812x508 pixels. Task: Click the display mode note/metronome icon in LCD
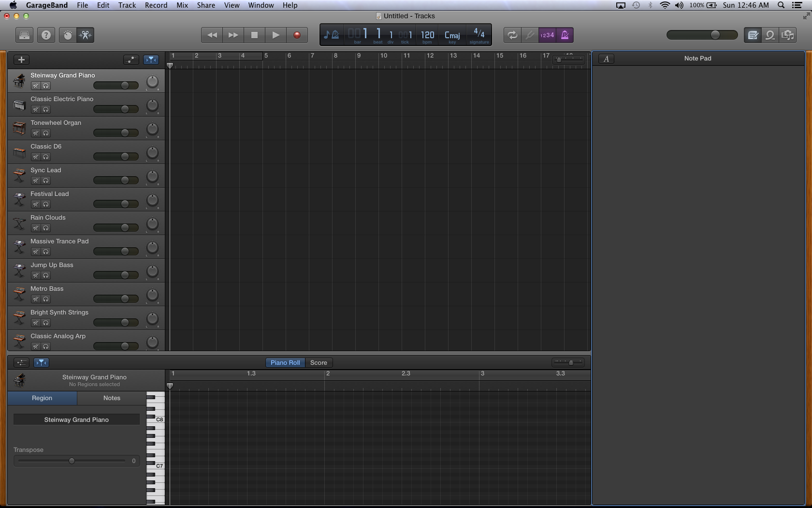click(x=332, y=35)
